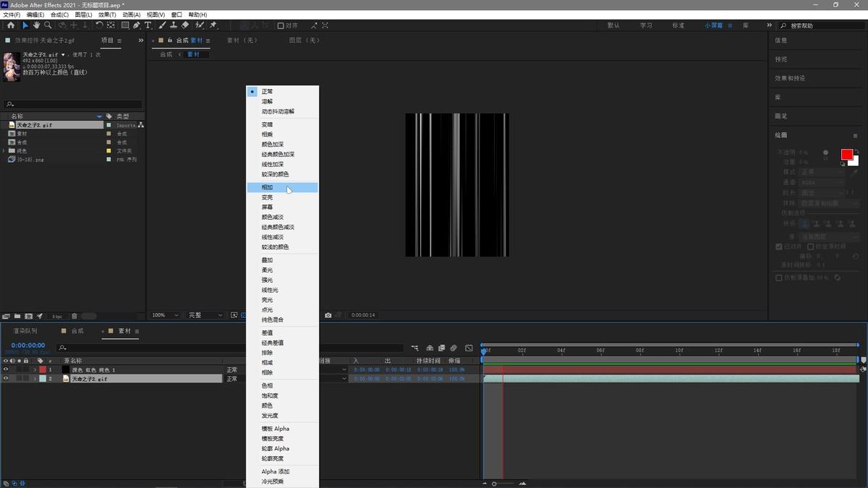Open the 完整 resolution dropdown

[205, 315]
